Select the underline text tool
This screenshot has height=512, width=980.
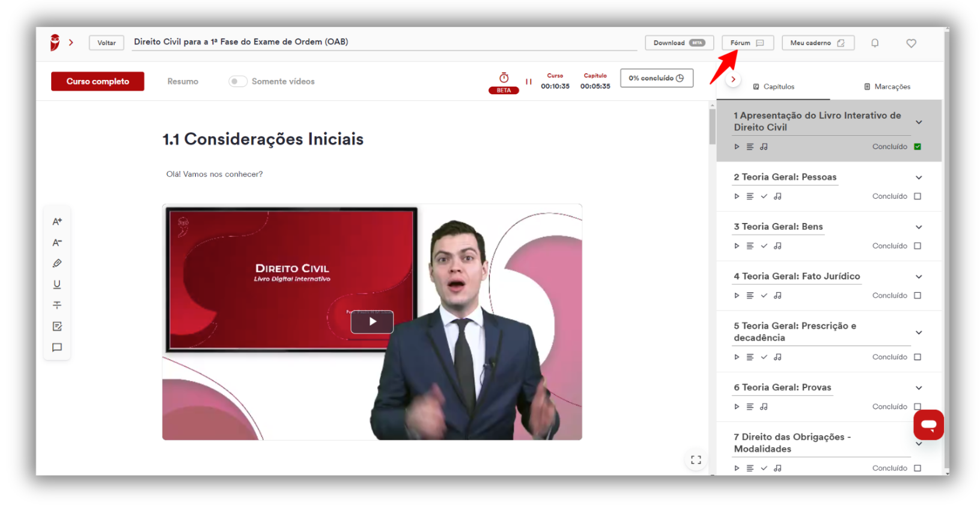57,284
